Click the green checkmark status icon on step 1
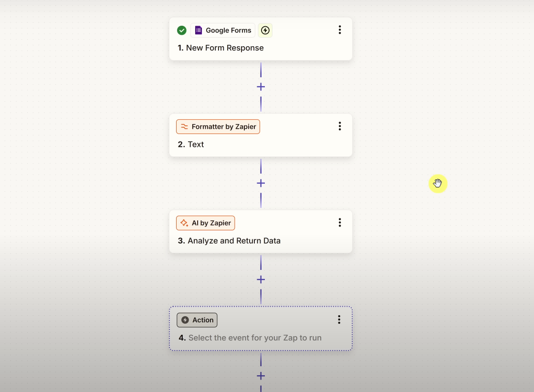 (182, 31)
